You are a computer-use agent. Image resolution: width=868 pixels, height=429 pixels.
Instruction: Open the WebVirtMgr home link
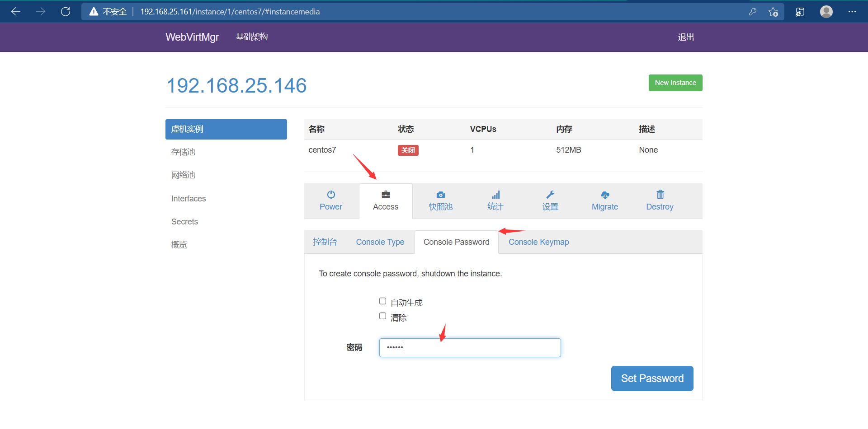(192, 37)
